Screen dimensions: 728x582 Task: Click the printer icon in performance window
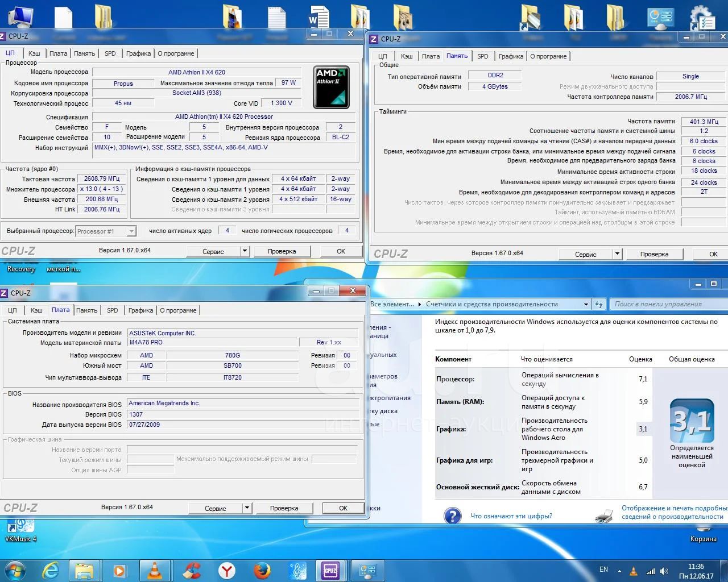(x=604, y=516)
